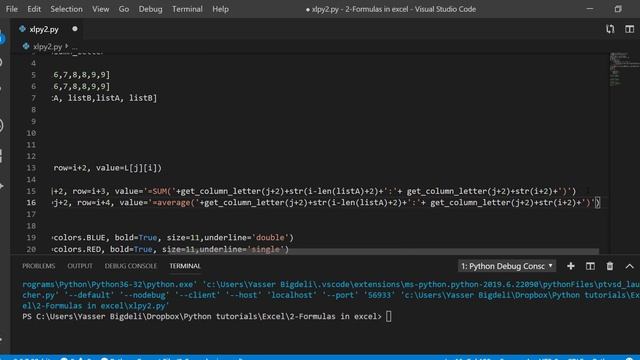Viewport: 640px width, 360px height.
Task: Click the '56933' port number in terminal
Action: tap(379, 295)
